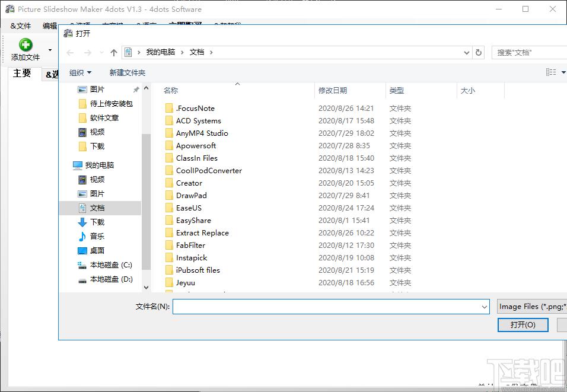Select the Jeyuu folder icon

[x=169, y=283]
